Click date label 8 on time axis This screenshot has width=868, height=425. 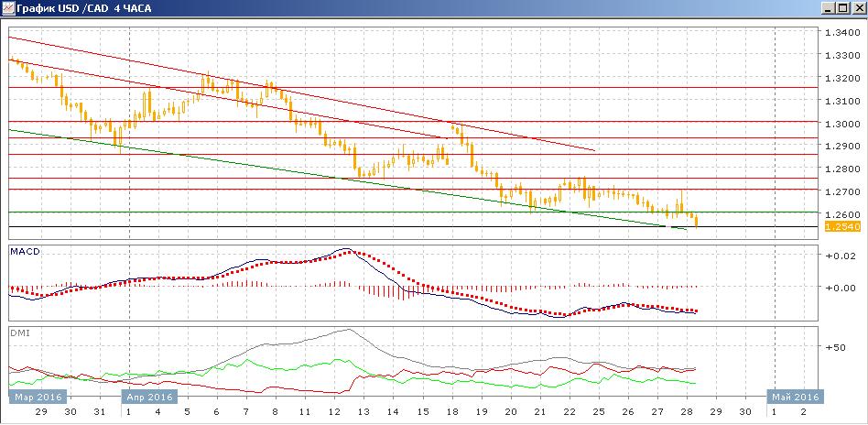click(x=275, y=412)
